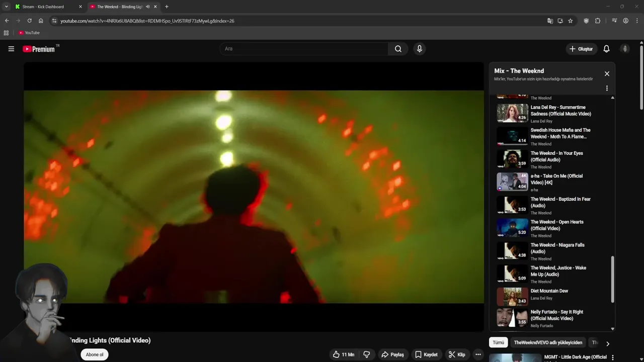This screenshot has width=644, height=362.
Task: Open the shield ad blocker extension
Action: 586,21
